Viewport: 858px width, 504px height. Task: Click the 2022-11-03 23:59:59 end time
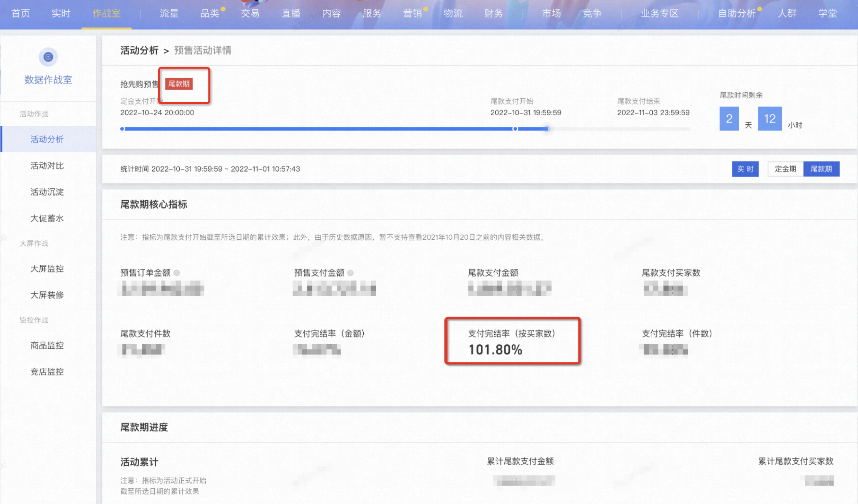tap(653, 112)
